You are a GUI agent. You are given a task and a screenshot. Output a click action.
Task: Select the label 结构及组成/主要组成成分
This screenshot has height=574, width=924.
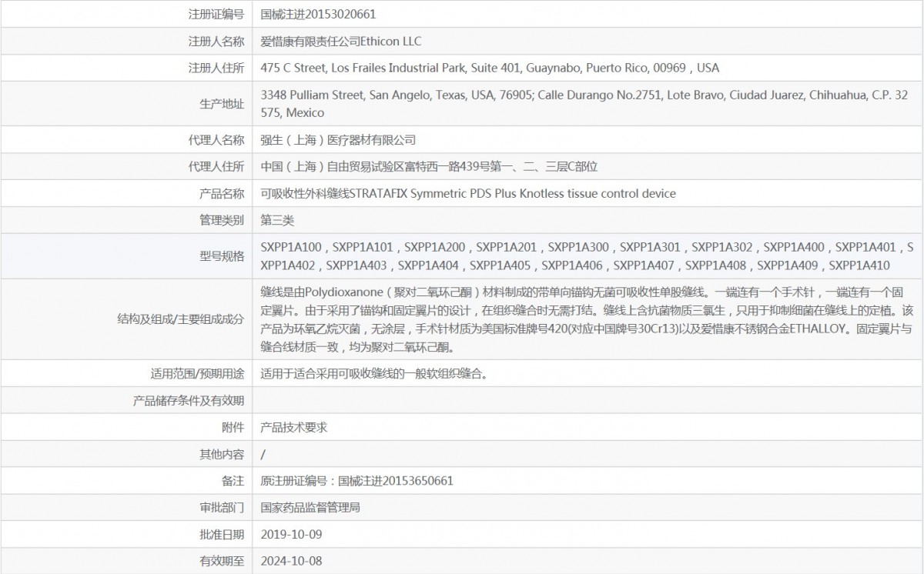click(181, 319)
